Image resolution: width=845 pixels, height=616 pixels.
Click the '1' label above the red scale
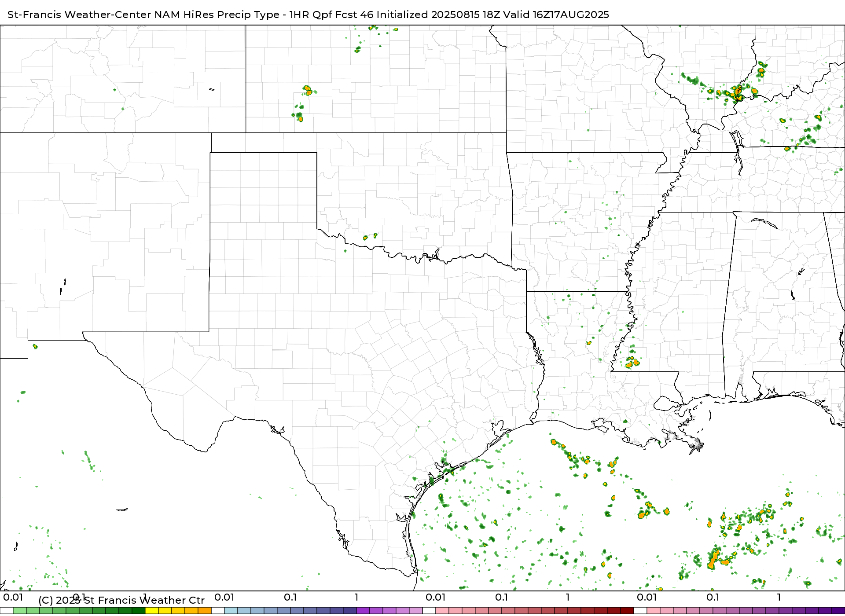(x=568, y=598)
